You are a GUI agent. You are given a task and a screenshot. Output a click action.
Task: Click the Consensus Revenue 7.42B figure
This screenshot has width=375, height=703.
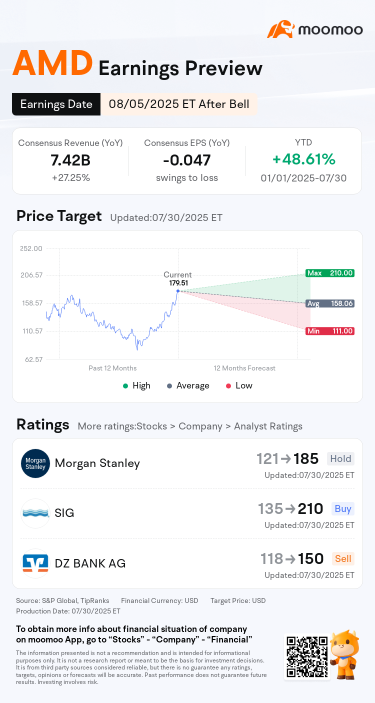click(70, 159)
